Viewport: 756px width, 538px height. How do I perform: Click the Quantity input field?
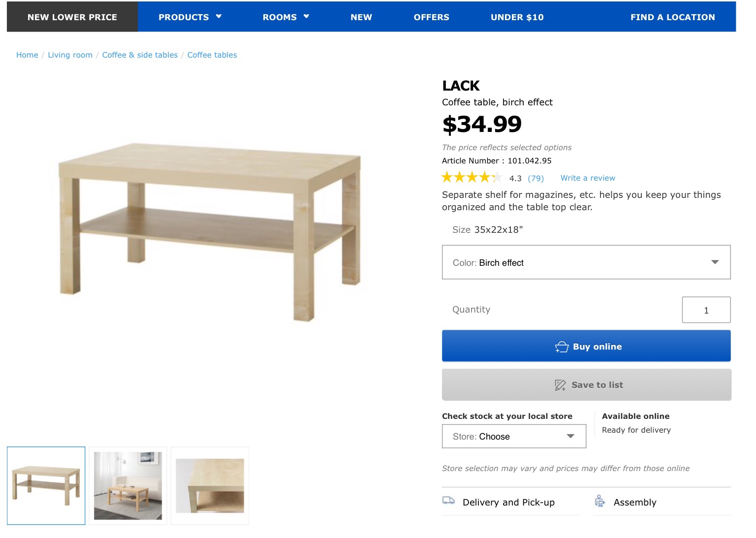(706, 310)
